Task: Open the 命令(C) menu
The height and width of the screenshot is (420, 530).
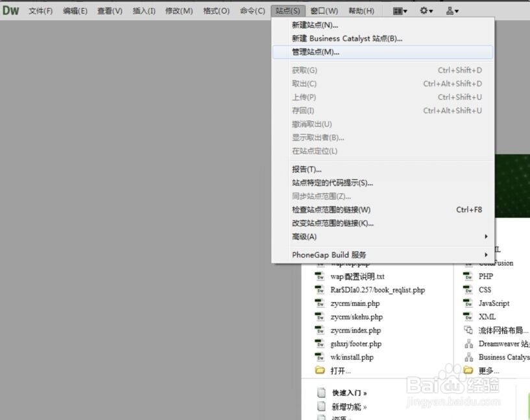Action: [252, 11]
